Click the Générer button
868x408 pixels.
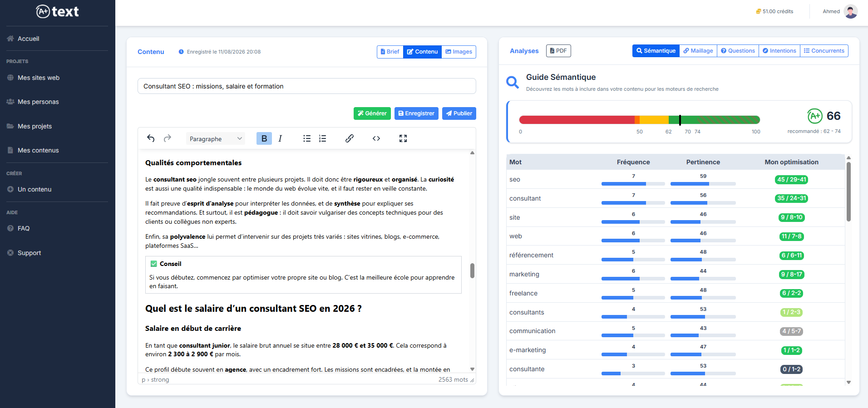click(372, 113)
